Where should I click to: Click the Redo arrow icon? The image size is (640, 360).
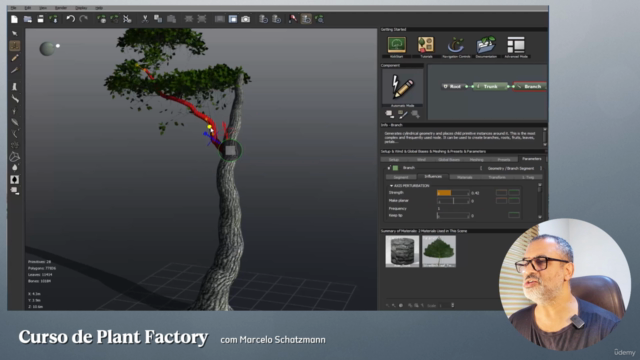tap(84, 19)
